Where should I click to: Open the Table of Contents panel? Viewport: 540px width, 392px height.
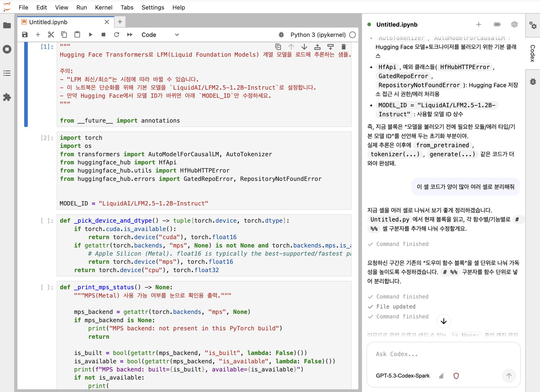tap(7, 73)
